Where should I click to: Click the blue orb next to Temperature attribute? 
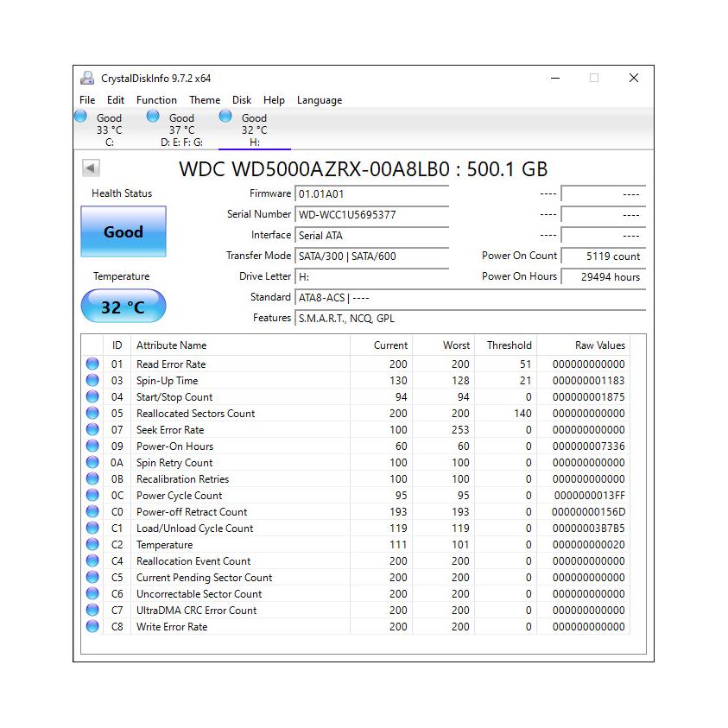point(92,545)
